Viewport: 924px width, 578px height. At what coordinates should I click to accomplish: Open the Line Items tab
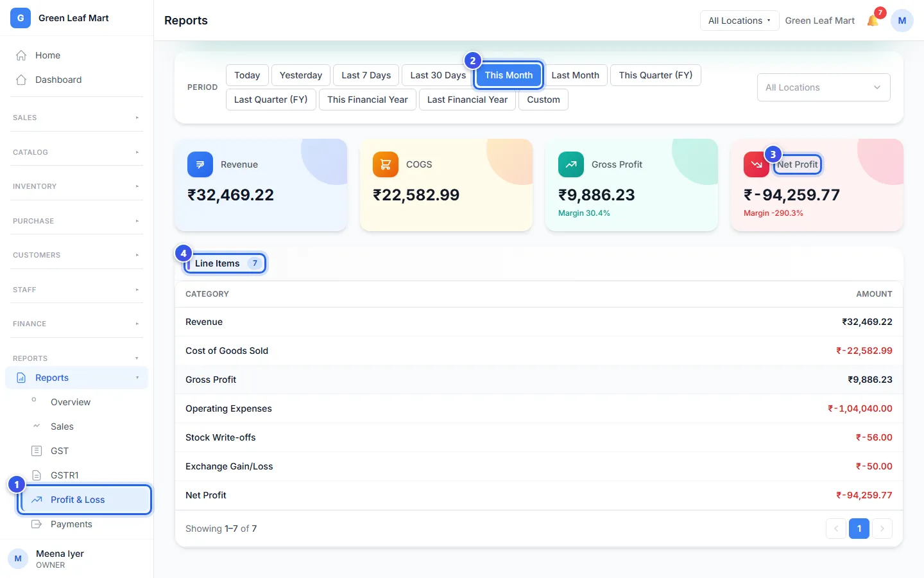[x=225, y=263]
